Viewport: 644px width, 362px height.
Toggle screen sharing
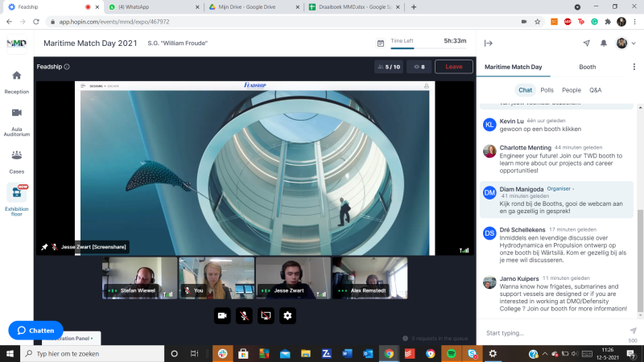(266, 315)
